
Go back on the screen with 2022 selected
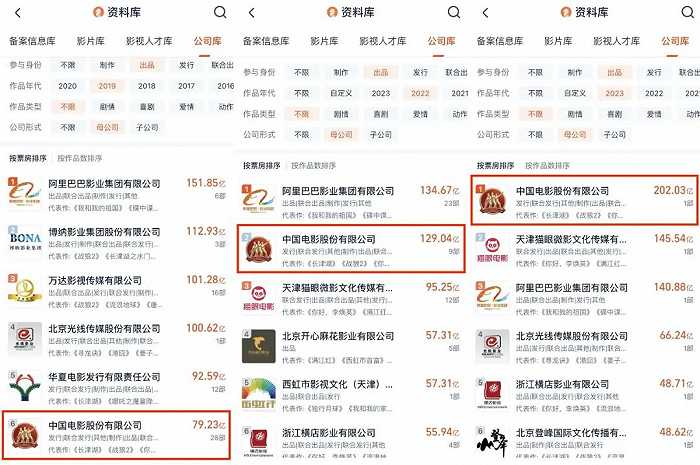coord(252,13)
